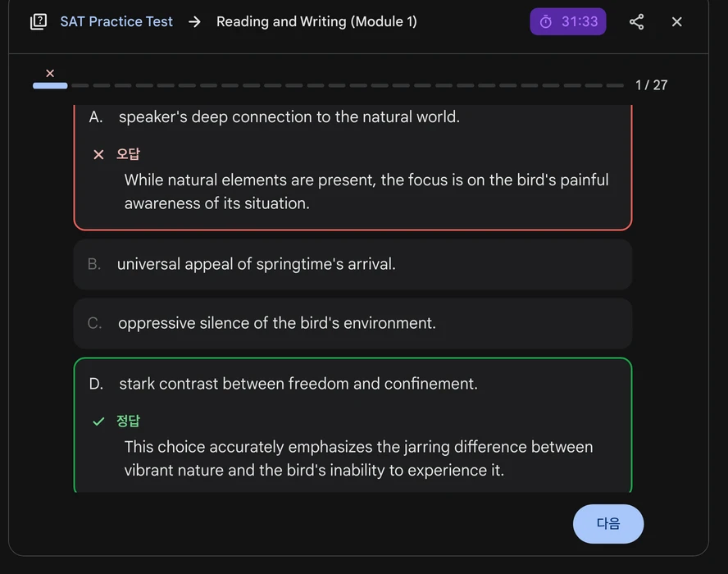Click the small X marker above the progress bar
Viewport: 728px width, 574px height.
(50, 74)
